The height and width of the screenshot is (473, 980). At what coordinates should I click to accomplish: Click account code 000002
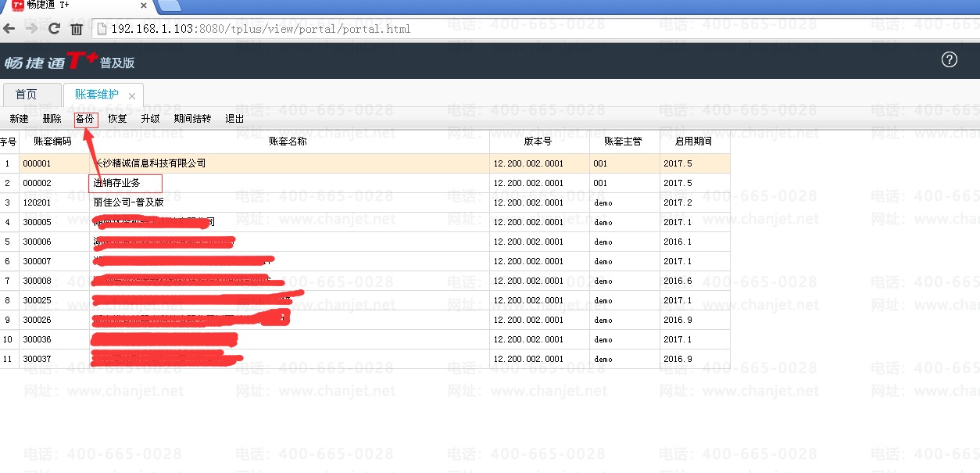(37, 183)
